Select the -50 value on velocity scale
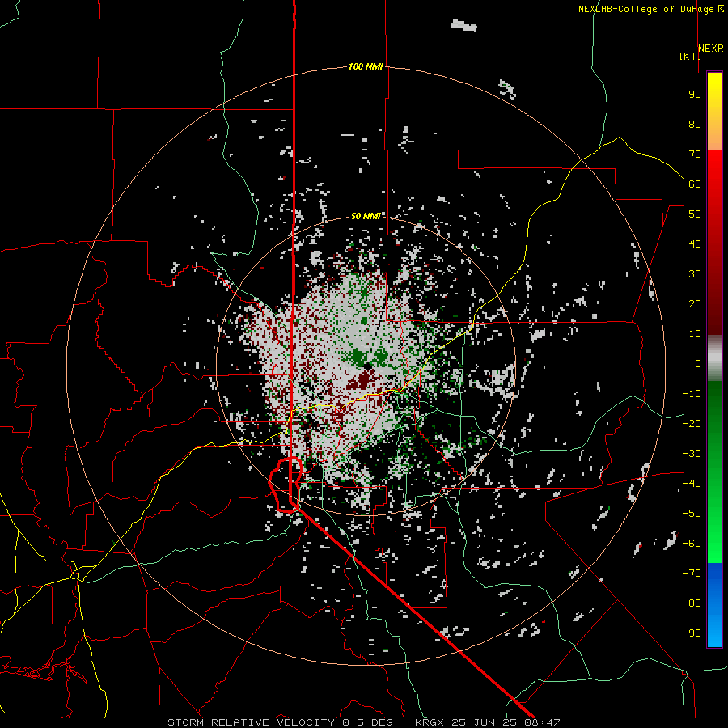This screenshot has height=728, width=728. tap(692, 514)
